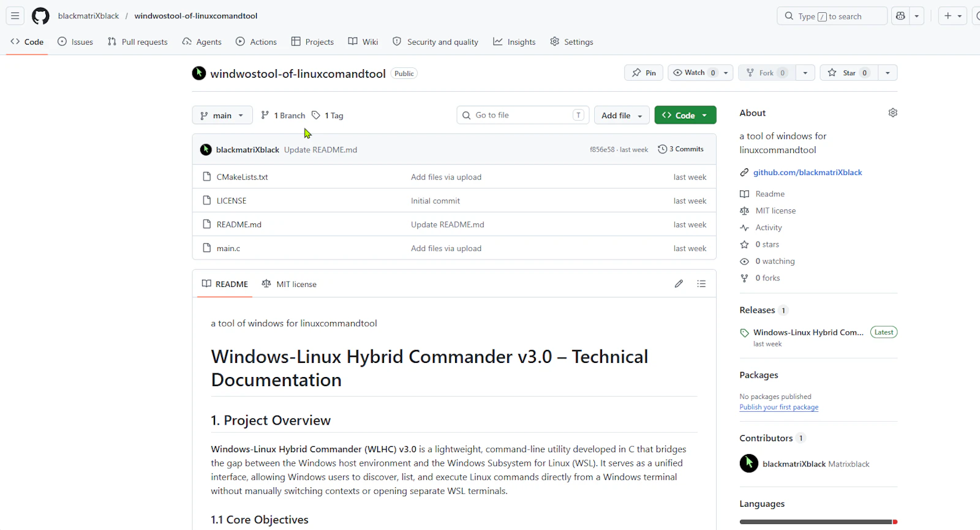Open the github.com/blackmatriXblack link
Image resolution: width=980 pixels, height=530 pixels.
pos(807,173)
